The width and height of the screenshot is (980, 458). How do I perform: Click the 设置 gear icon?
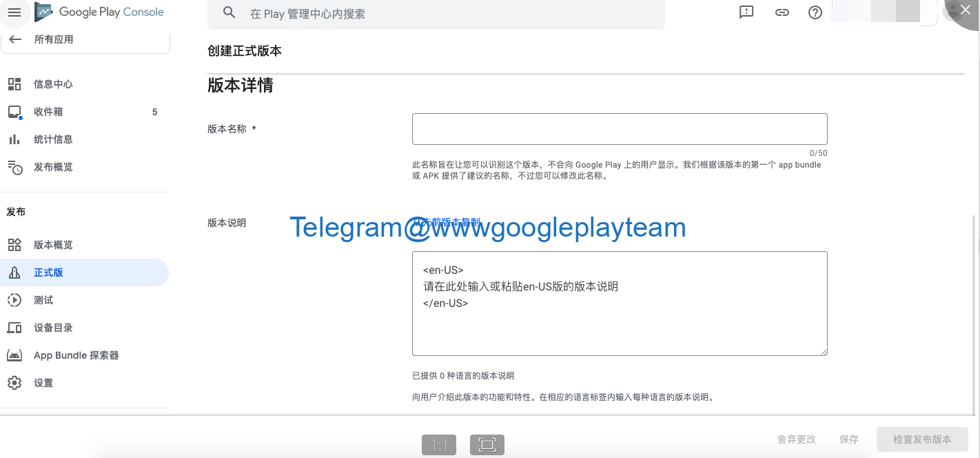(x=14, y=383)
